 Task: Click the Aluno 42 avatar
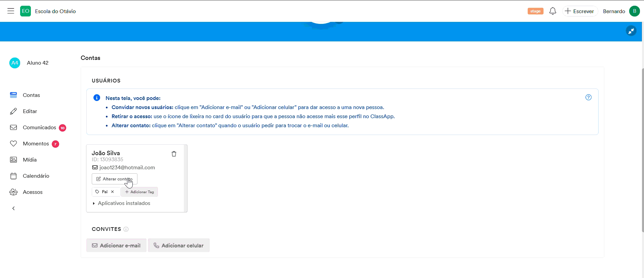pos(15,63)
